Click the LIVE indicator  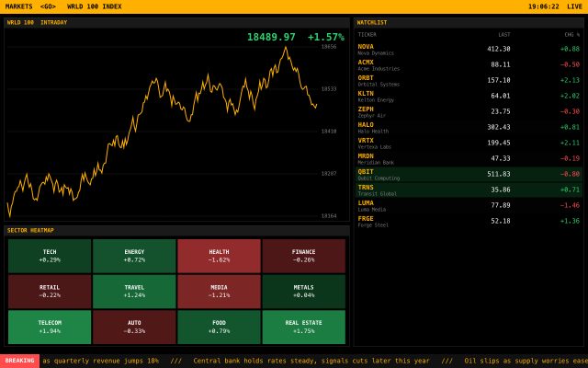[574, 6]
